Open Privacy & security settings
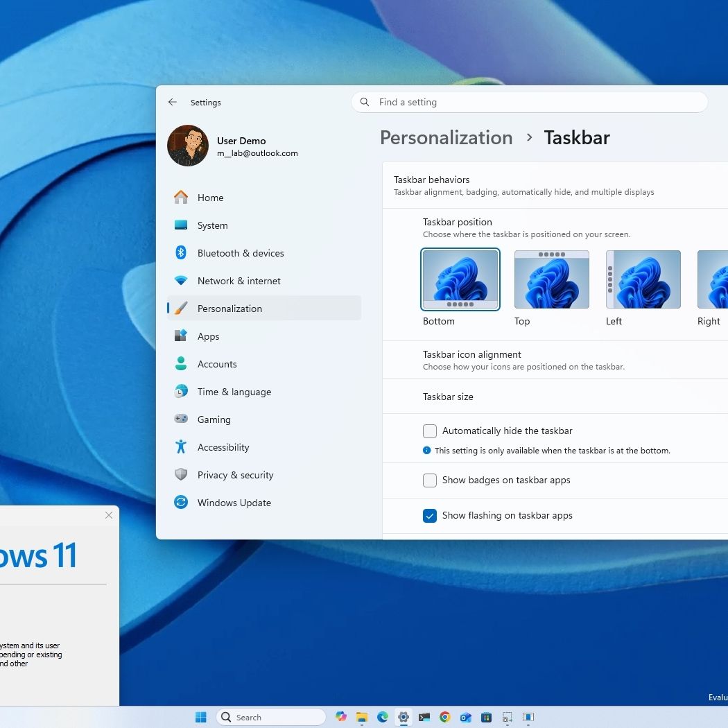Viewport: 728px width, 728px height. (x=264, y=474)
